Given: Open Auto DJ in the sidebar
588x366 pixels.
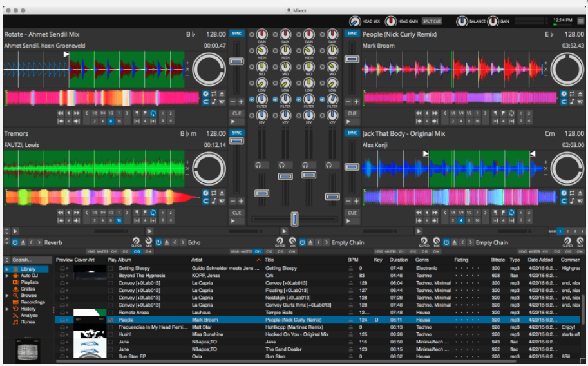Looking at the screenshot, I should click(29, 276).
